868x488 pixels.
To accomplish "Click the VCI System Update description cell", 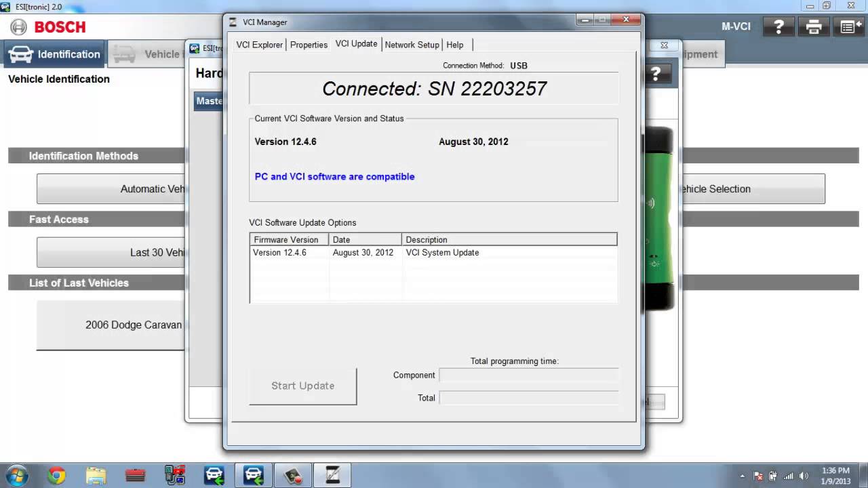I will point(442,252).
